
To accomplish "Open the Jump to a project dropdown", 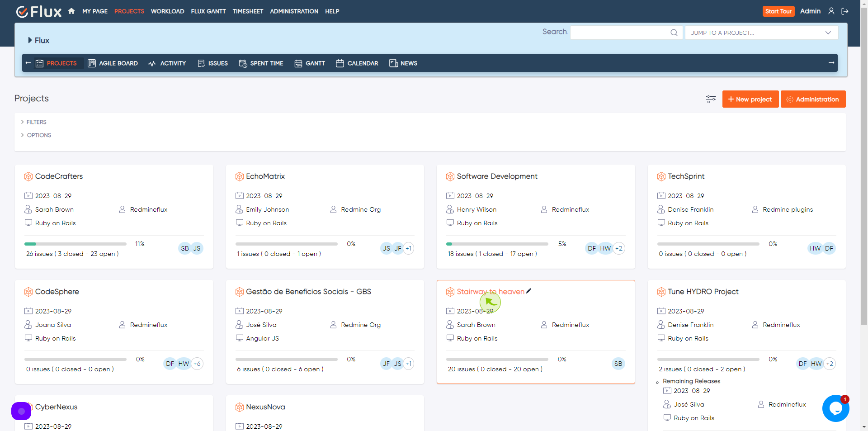I will [761, 33].
